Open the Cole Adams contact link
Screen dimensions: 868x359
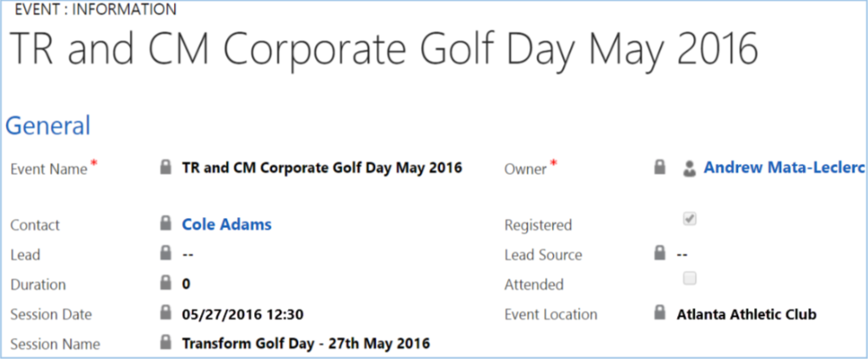[226, 224]
